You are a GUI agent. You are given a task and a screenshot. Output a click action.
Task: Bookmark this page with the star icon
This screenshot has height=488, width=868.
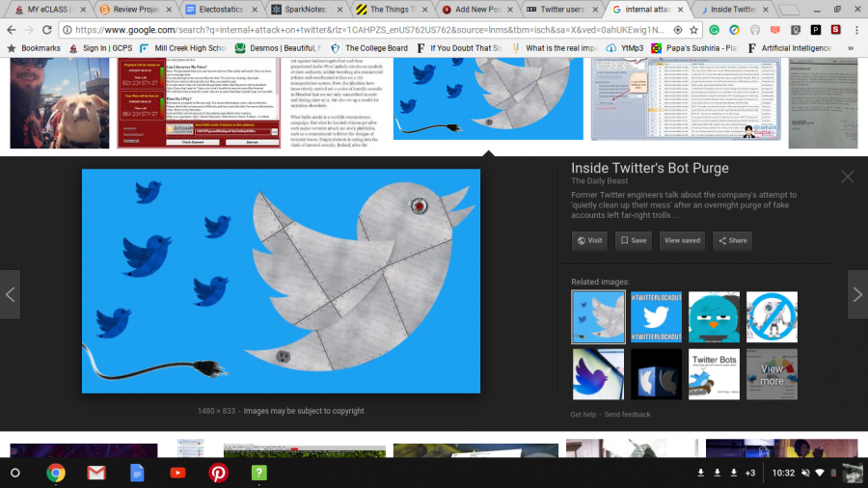[693, 30]
